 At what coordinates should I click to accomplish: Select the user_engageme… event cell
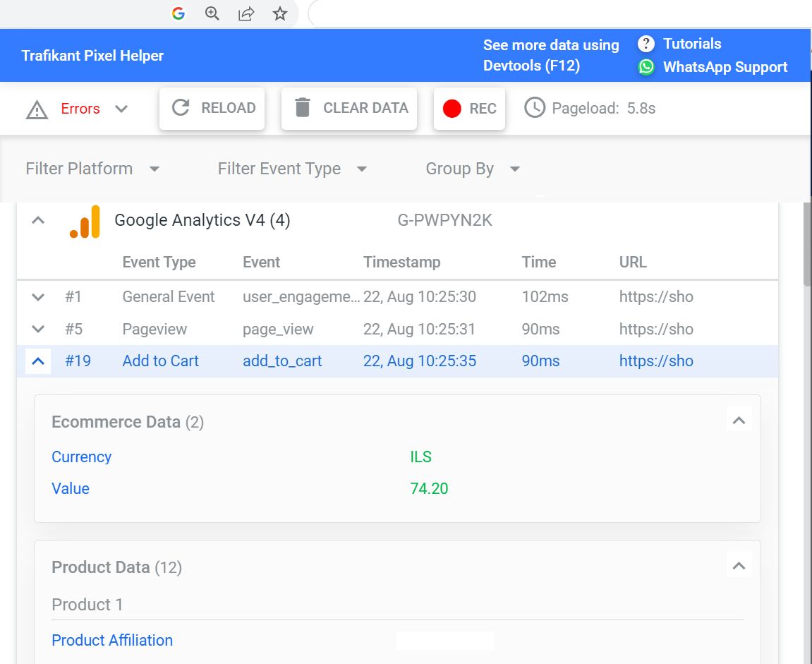(x=301, y=297)
